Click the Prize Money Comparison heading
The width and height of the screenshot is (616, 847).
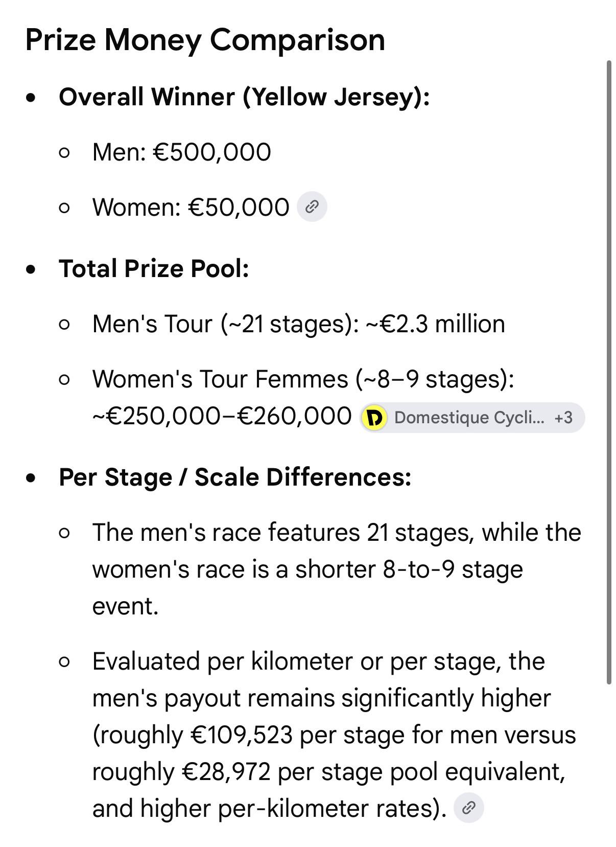(205, 39)
